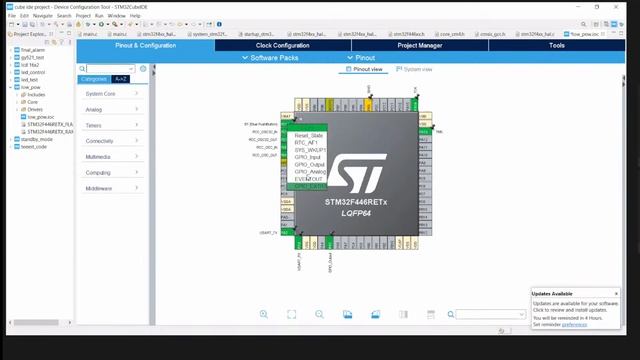Open the Navigate menu
Screen dimensions: 640x360
[42, 16]
